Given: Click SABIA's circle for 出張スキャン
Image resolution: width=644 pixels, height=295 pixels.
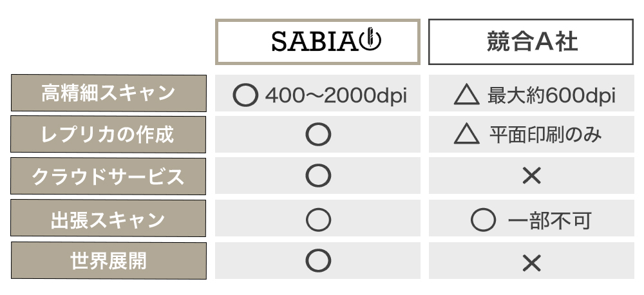Looking at the screenshot, I should (x=318, y=220).
